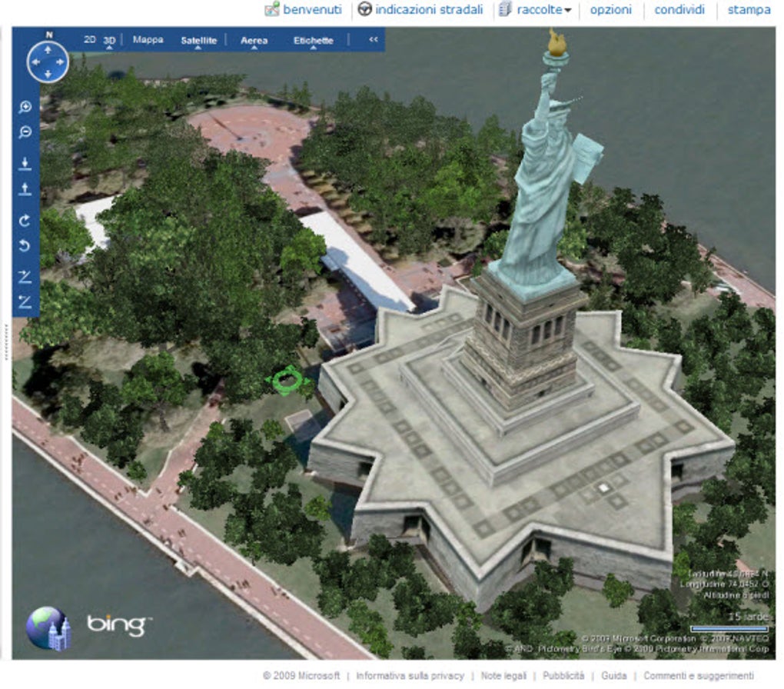Viewport: 784px width, 689px height.
Task: Open the Pubblicità link
Action: click(563, 675)
